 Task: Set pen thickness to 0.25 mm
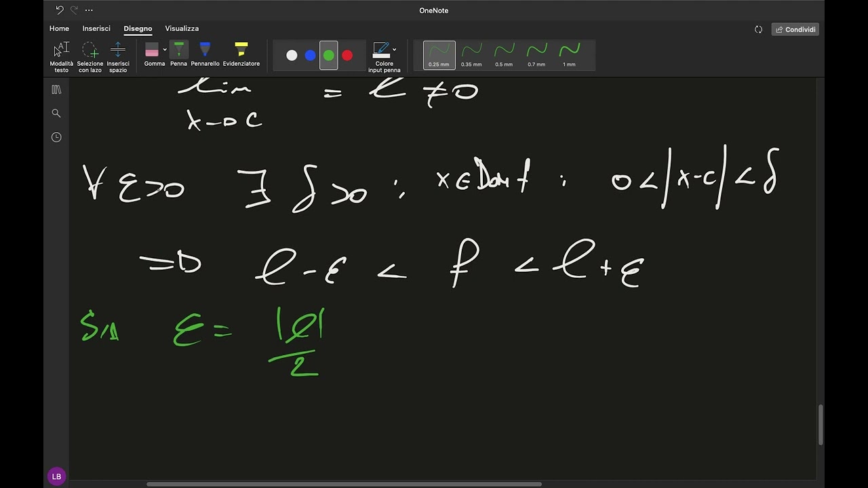pos(439,55)
